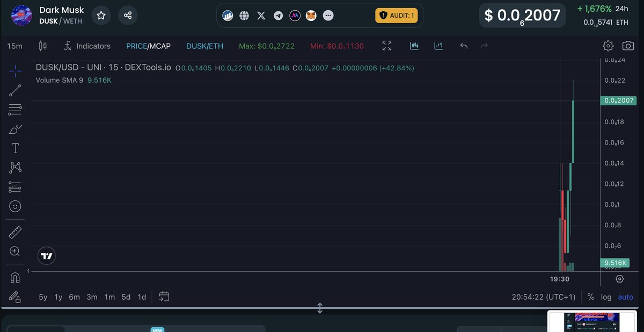Screen dimensions: 644x332
Task: Open the 15m interval selector
Action: (x=15, y=46)
